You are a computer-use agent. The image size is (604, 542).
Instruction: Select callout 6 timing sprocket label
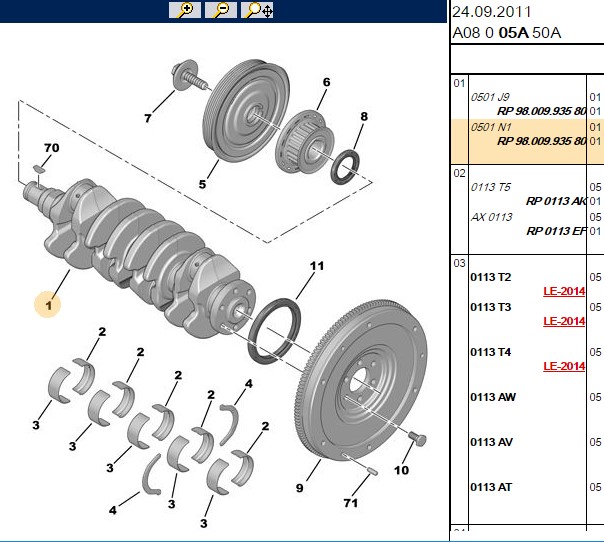(x=326, y=82)
